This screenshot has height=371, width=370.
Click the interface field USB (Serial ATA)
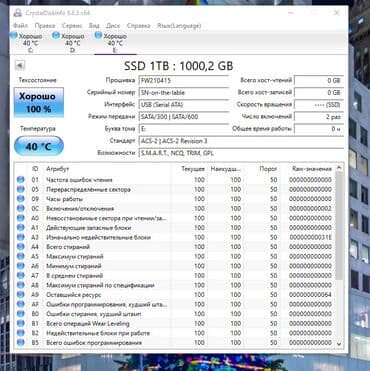(x=183, y=105)
